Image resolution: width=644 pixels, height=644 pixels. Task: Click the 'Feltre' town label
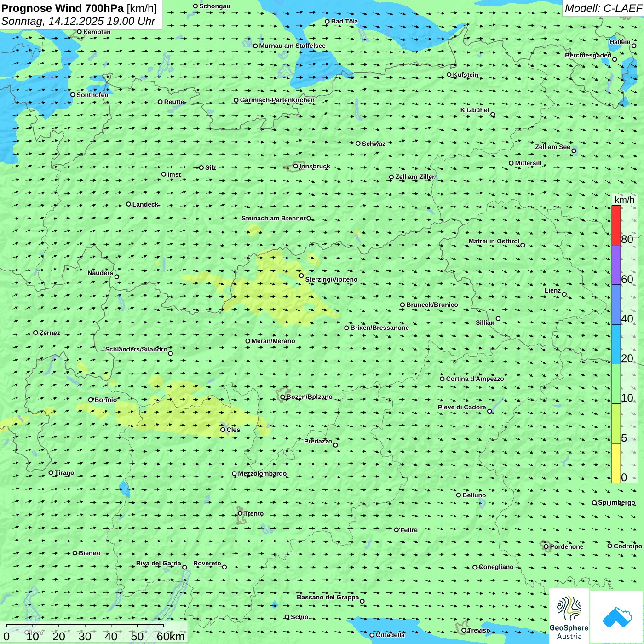[x=409, y=530]
